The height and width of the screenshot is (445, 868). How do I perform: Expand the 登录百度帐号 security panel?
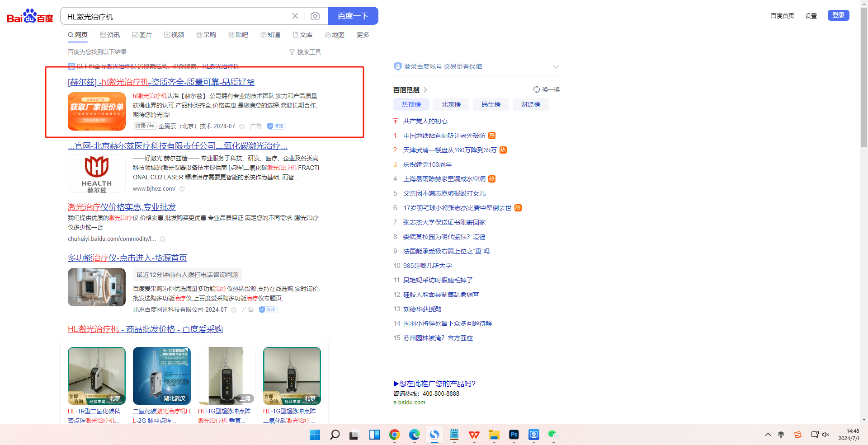tap(556, 67)
